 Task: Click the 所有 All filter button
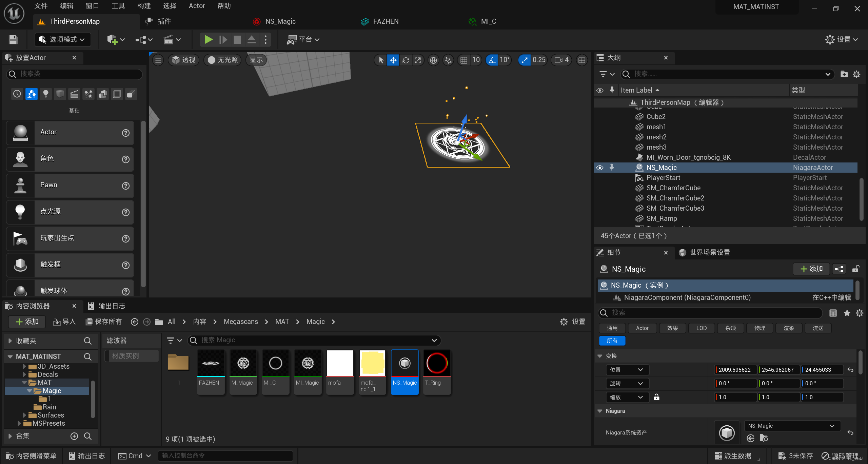click(612, 341)
